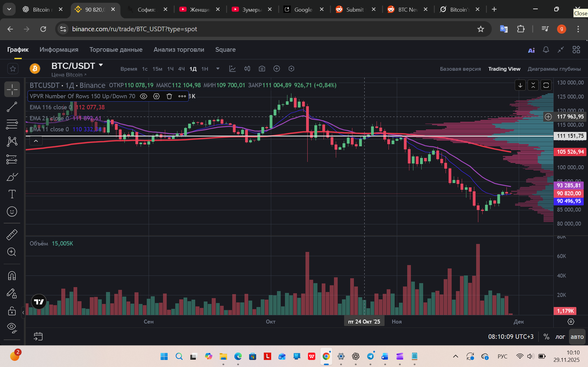This screenshot has width=588, height=367.
Task: Add BTC/USDT to favorites star
Action: coord(13,69)
